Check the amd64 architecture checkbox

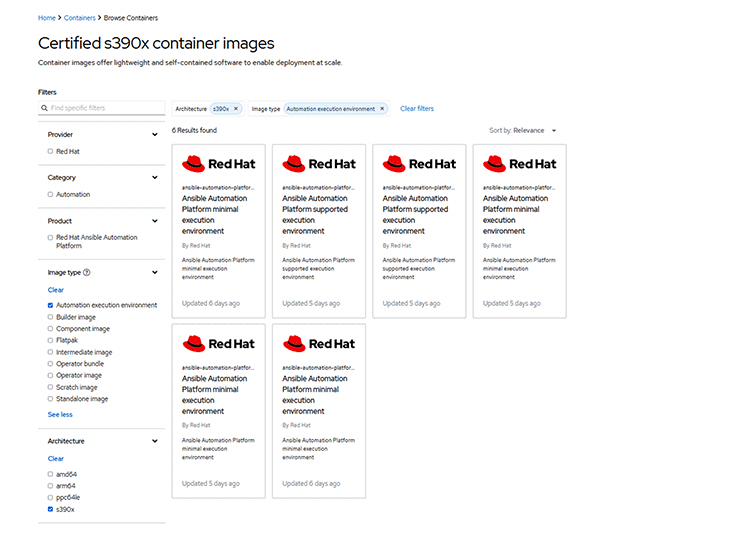click(50, 474)
